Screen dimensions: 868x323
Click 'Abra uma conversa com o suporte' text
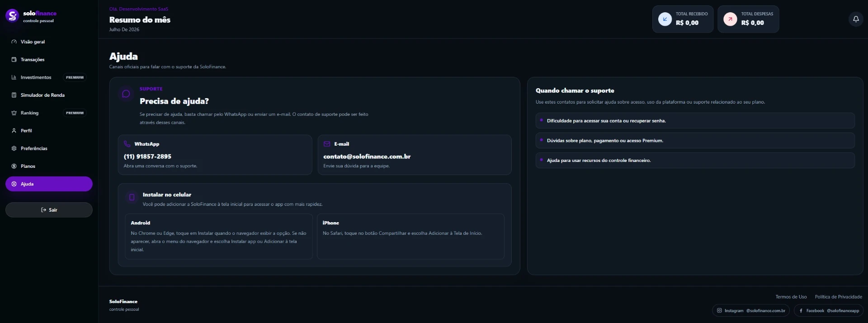[x=160, y=166]
